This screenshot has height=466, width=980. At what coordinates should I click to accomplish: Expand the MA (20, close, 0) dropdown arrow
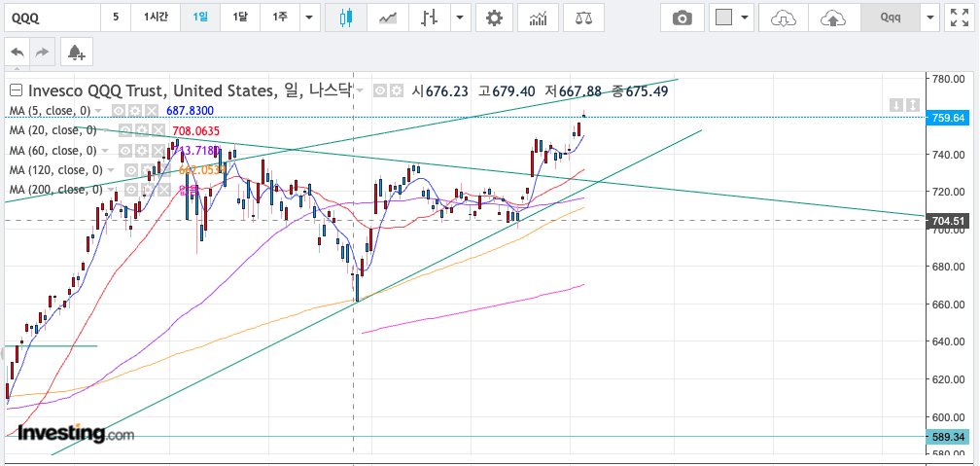(105, 130)
